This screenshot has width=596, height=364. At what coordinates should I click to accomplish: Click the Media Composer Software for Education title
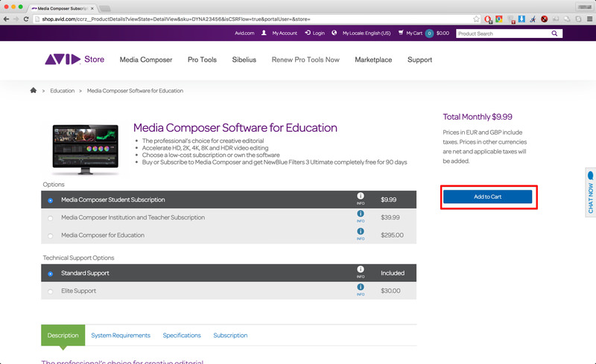[x=235, y=128]
